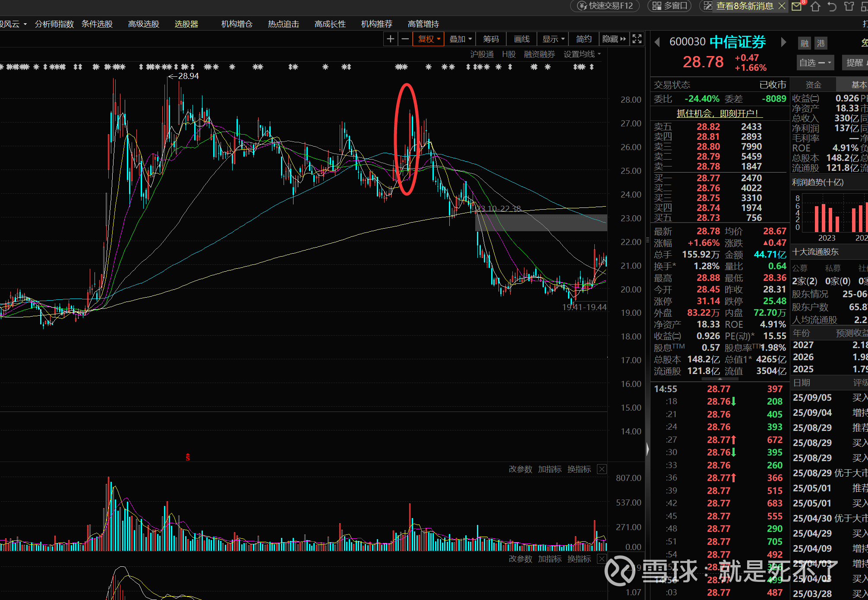Open the 机构增仓 menu tab
The width and height of the screenshot is (868, 600).
[237, 24]
